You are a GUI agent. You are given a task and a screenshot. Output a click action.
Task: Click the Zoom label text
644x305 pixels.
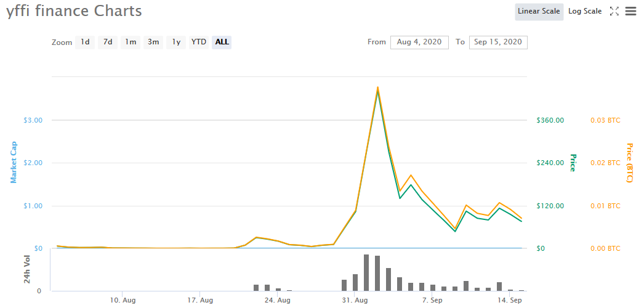(62, 43)
